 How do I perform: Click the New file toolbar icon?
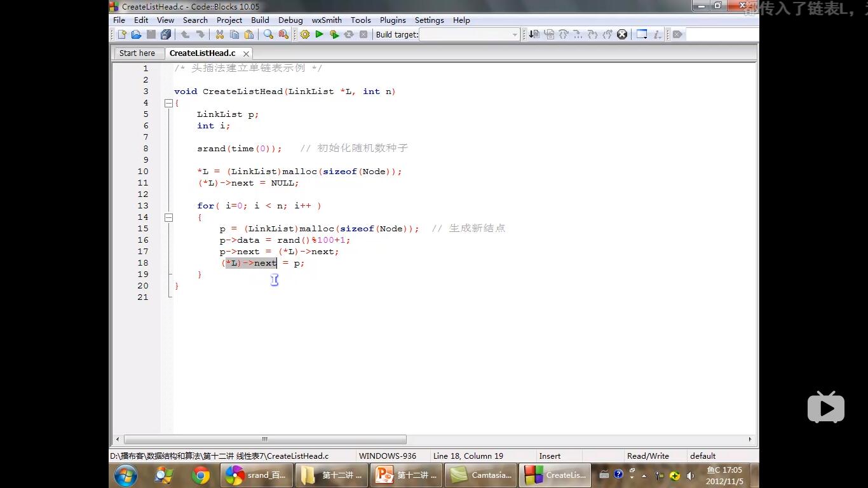coord(121,34)
